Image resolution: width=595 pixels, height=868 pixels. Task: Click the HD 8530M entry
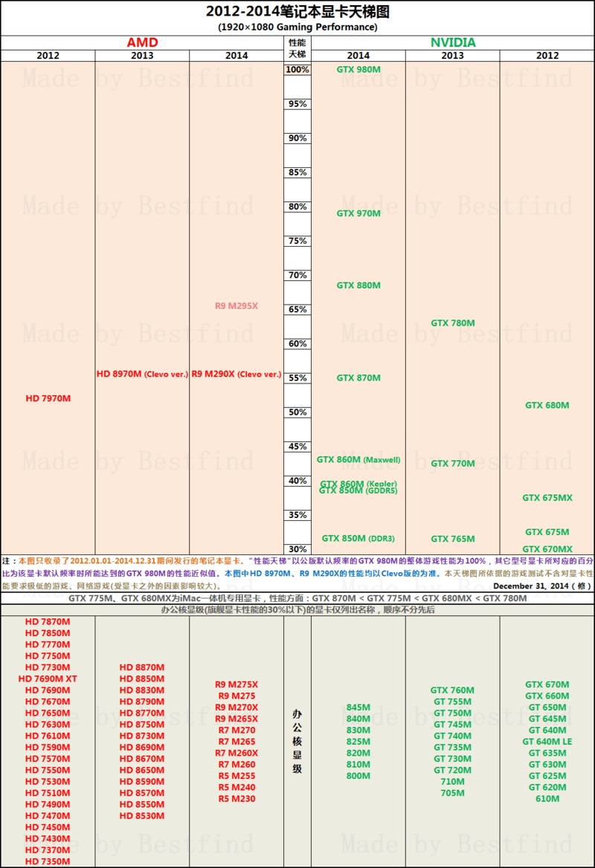click(142, 816)
